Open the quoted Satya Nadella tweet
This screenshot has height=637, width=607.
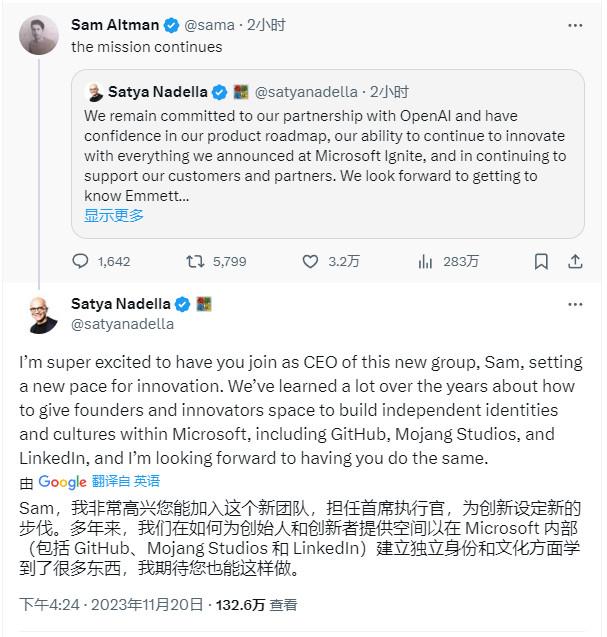(333, 153)
